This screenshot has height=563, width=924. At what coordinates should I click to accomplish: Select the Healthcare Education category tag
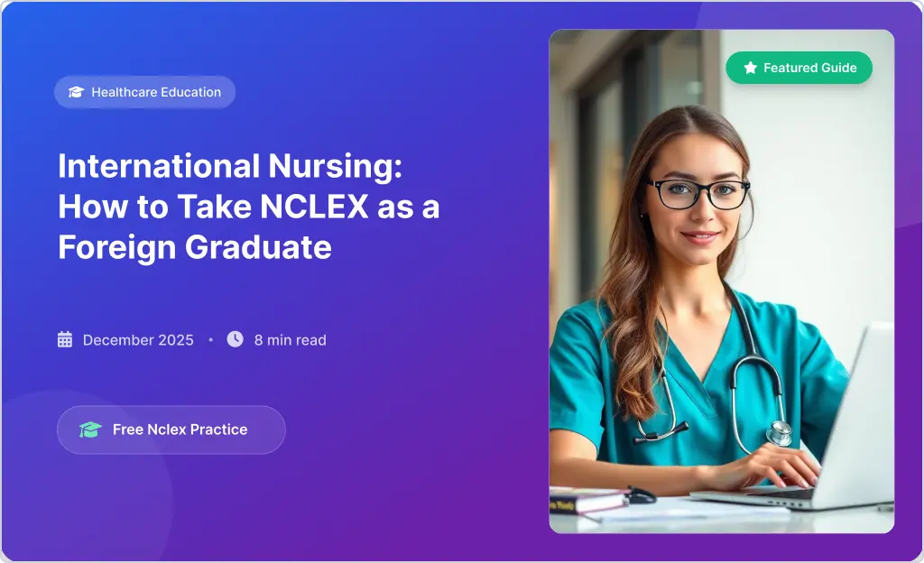pyautogui.click(x=145, y=92)
